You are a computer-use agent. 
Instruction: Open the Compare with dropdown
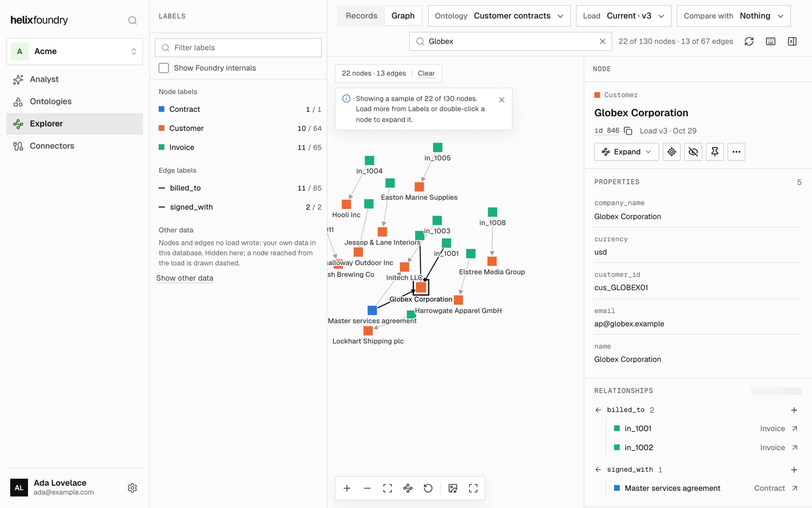734,16
